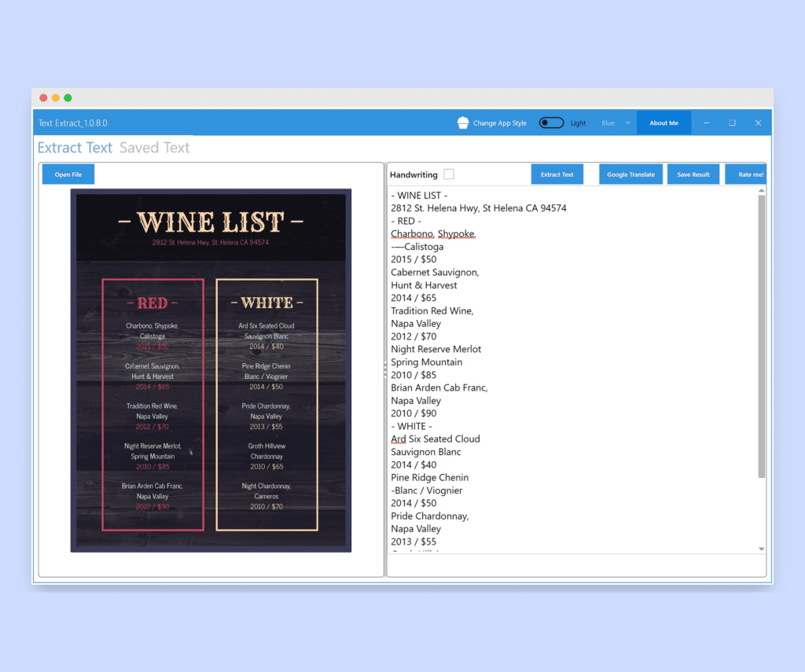Maximize the Text Extract window
805x672 pixels.
coord(732,123)
